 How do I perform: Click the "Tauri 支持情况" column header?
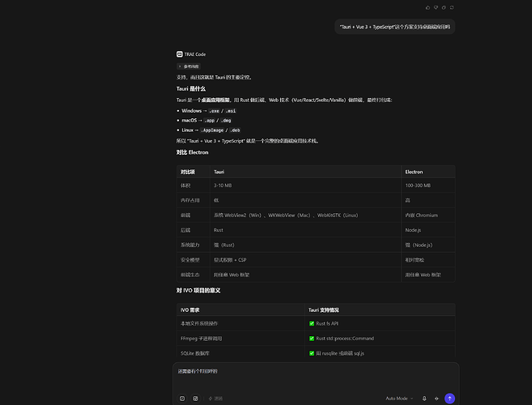(x=380, y=310)
